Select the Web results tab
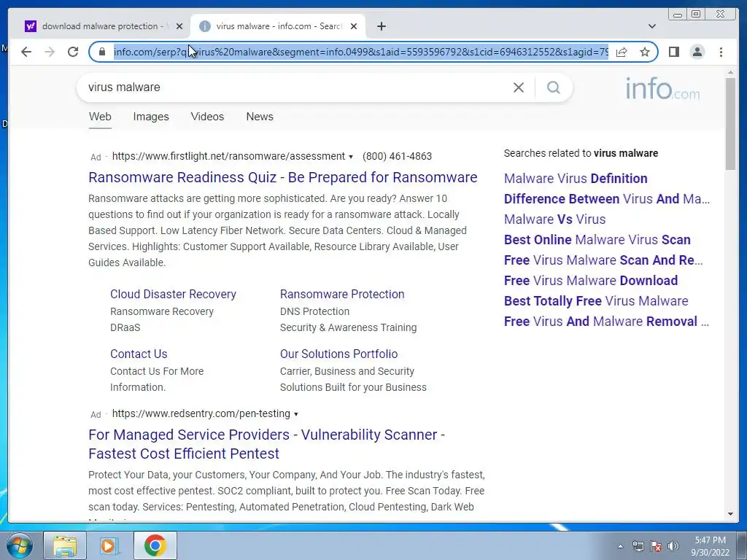The height and width of the screenshot is (560, 747). click(x=99, y=117)
